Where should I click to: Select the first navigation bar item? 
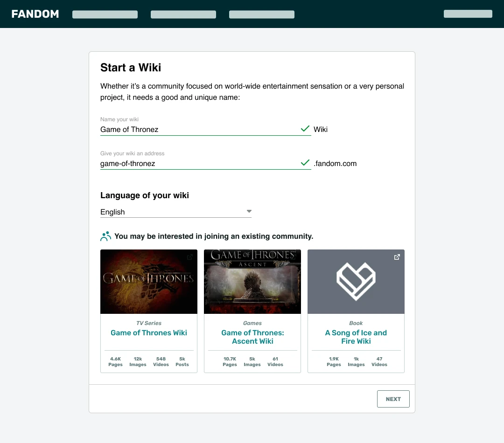(105, 14)
